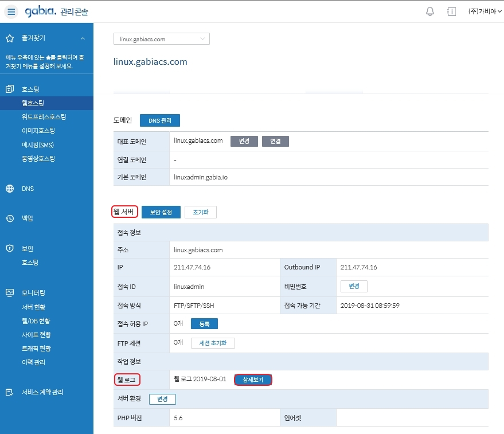Viewport: 504px width, 434px height.
Task: Select 동영상호스팅 in sidebar
Action: 38,158
